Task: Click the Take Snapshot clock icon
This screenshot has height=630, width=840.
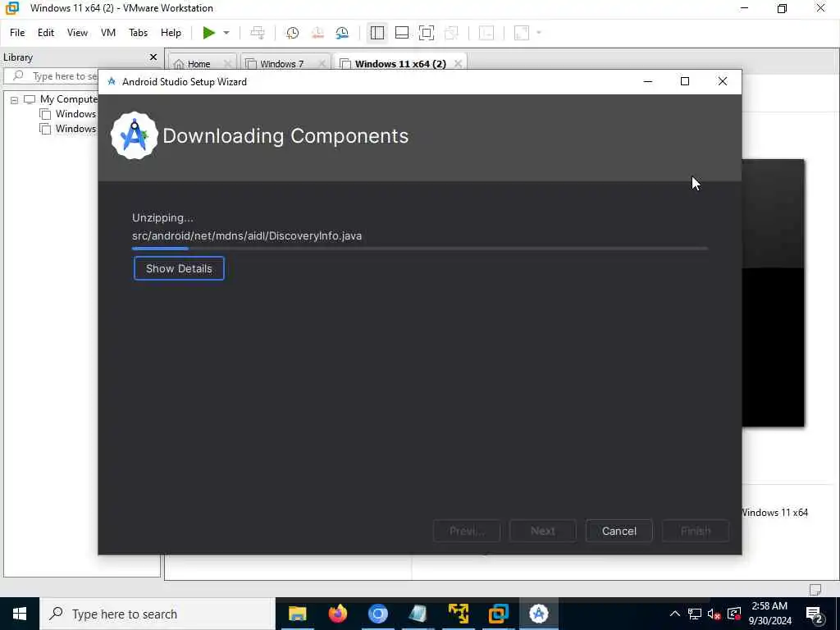Action: (292, 33)
